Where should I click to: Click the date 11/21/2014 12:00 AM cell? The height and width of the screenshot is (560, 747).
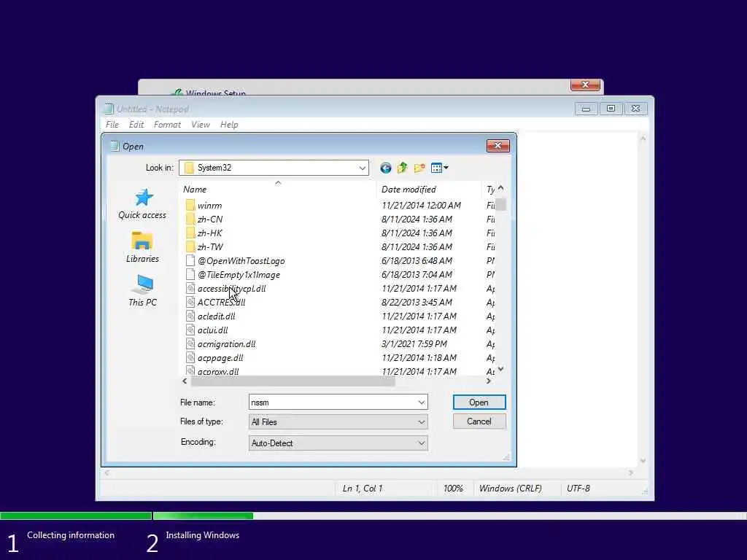(421, 205)
